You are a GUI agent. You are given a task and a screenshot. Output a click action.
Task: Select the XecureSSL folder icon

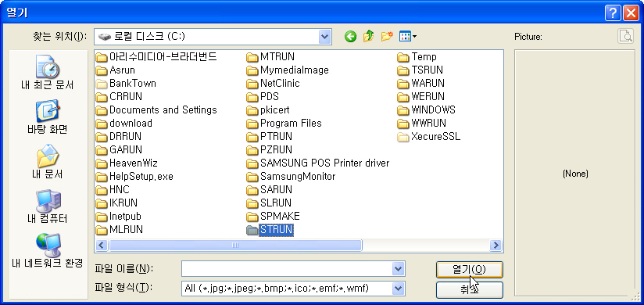pos(403,137)
